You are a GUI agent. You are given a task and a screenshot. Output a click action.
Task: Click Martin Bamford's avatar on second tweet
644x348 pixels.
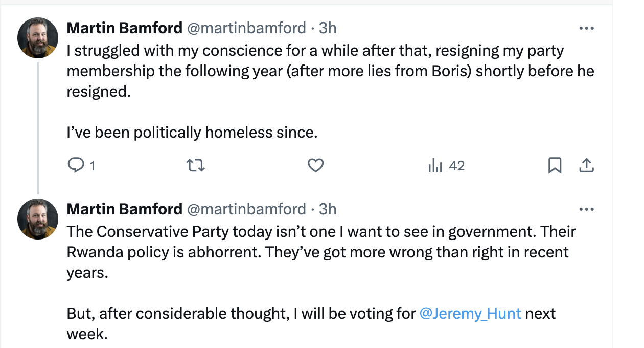tap(38, 219)
